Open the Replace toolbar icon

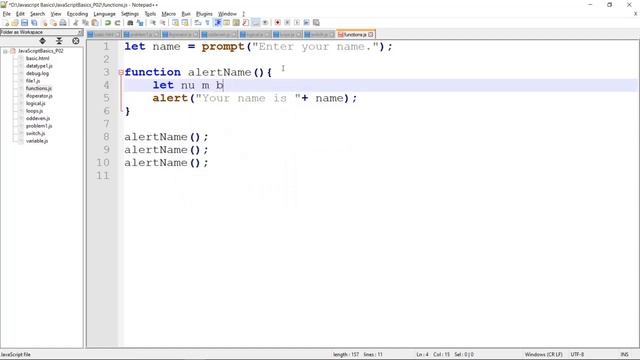[140, 23]
